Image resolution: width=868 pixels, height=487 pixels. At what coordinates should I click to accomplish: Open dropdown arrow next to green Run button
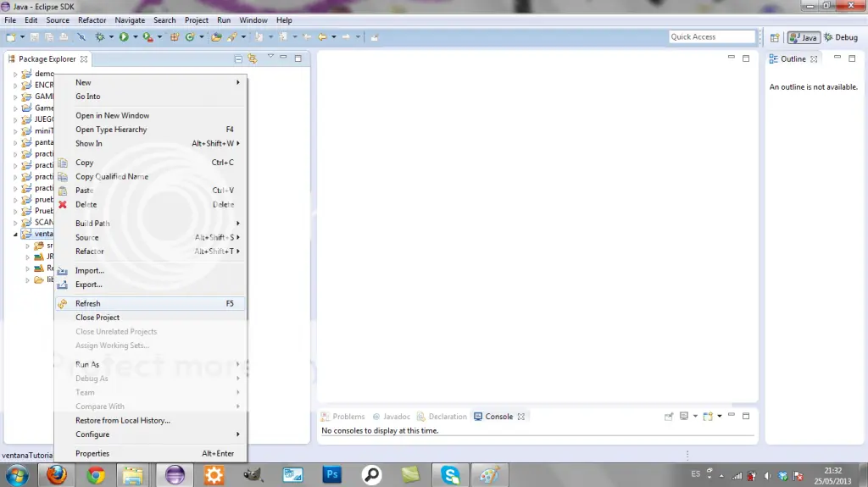tap(135, 37)
